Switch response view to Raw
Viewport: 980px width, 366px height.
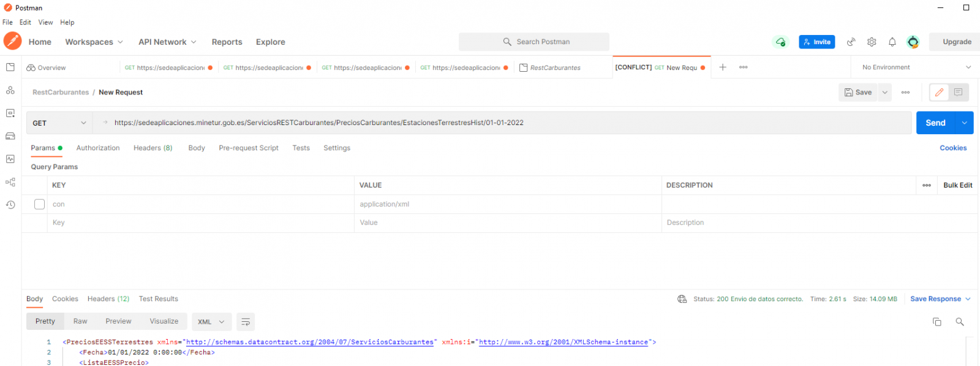click(80, 321)
